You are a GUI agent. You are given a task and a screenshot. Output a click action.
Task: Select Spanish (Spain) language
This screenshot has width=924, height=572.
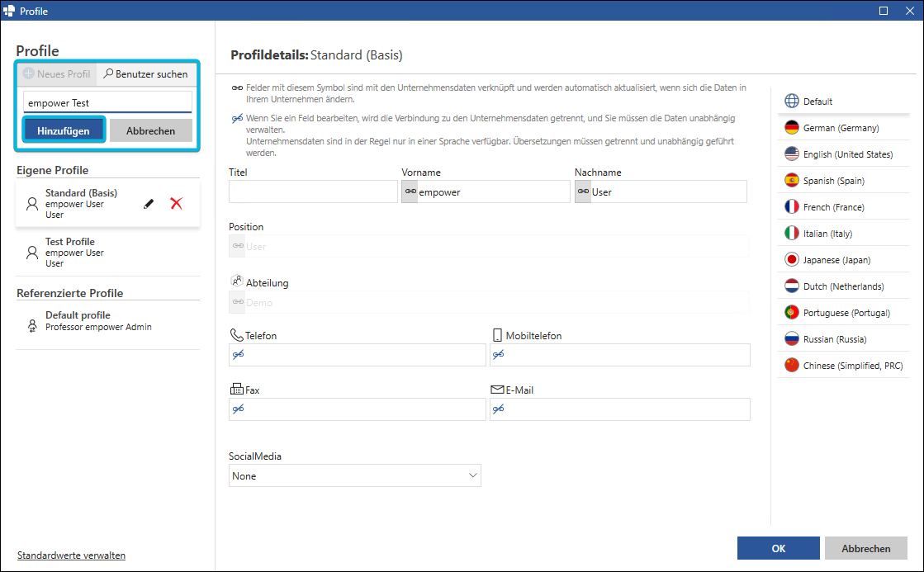844,180
